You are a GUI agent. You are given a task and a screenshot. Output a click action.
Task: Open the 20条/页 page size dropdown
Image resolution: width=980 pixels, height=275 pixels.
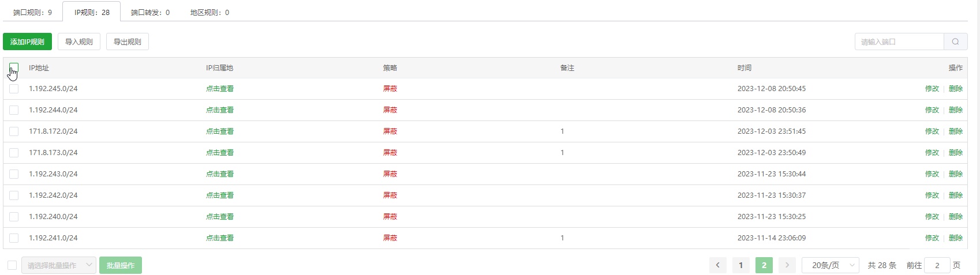[x=831, y=265]
